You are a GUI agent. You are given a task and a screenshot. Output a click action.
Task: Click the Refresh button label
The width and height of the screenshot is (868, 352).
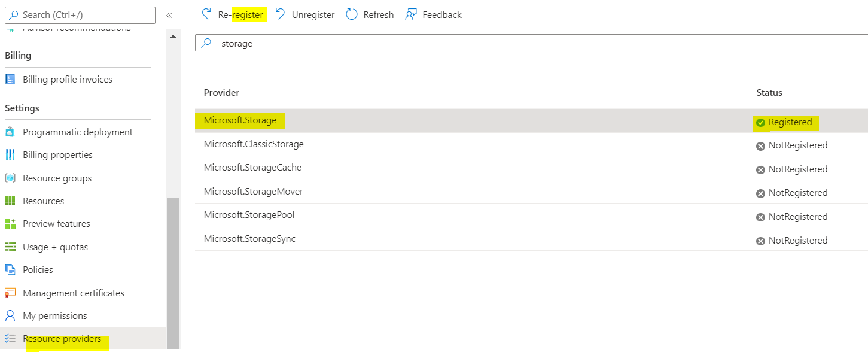(379, 14)
